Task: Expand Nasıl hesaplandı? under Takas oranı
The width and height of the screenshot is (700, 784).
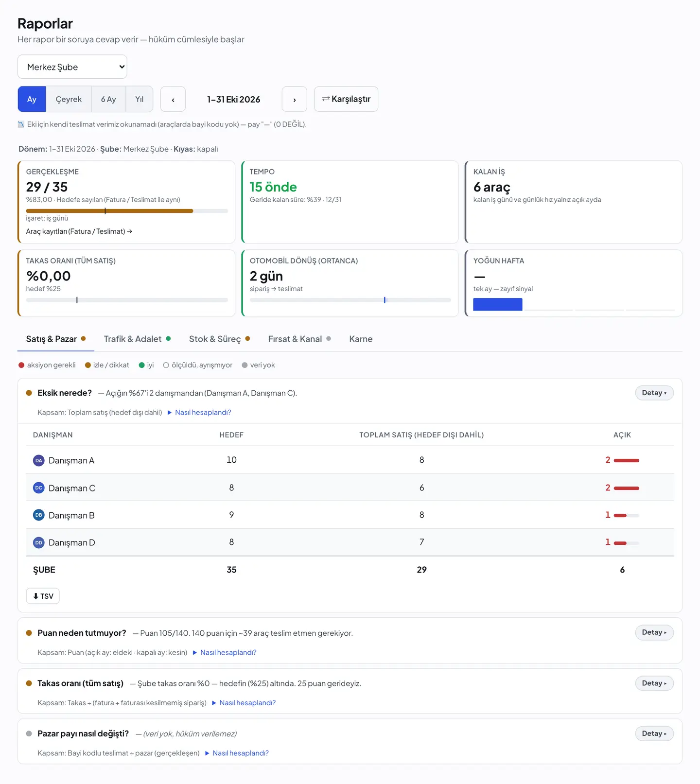Action: [x=244, y=703]
